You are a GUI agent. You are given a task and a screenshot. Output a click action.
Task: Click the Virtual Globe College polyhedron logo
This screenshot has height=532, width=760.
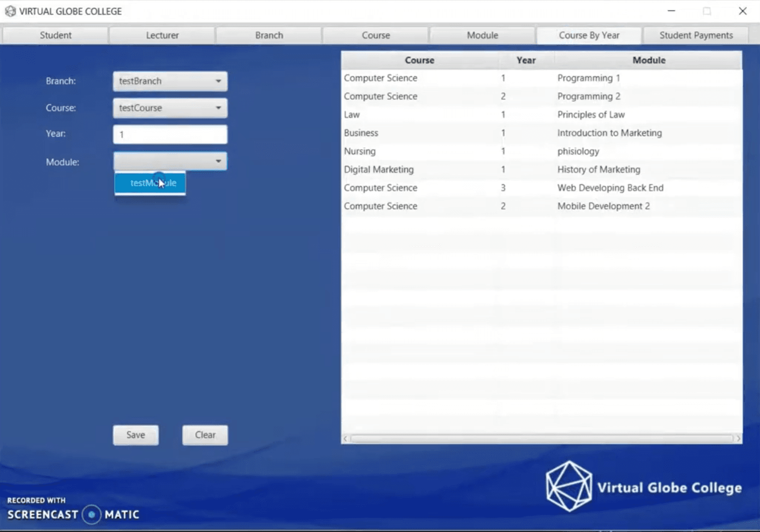pyautogui.click(x=569, y=486)
